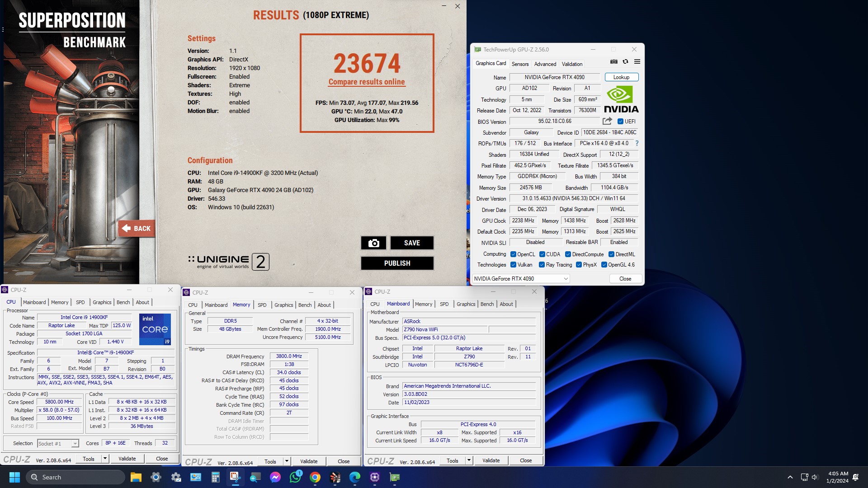Screen dimensions: 868x488
Task: Click the GPU-Z refresh icon
Action: (625, 62)
